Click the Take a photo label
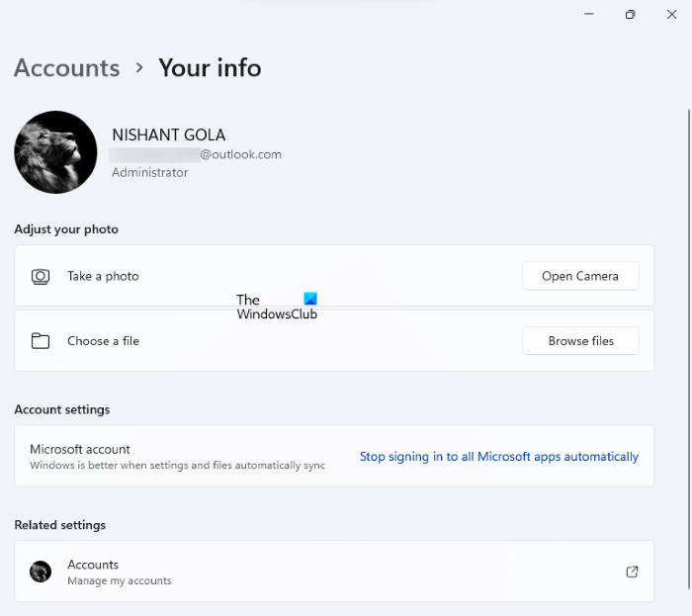The image size is (692, 616). (103, 277)
